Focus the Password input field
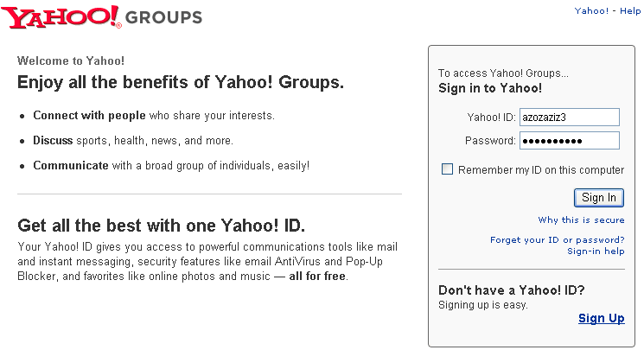Image resolution: width=644 pixels, height=350 pixels. click(x=570, y=141)
